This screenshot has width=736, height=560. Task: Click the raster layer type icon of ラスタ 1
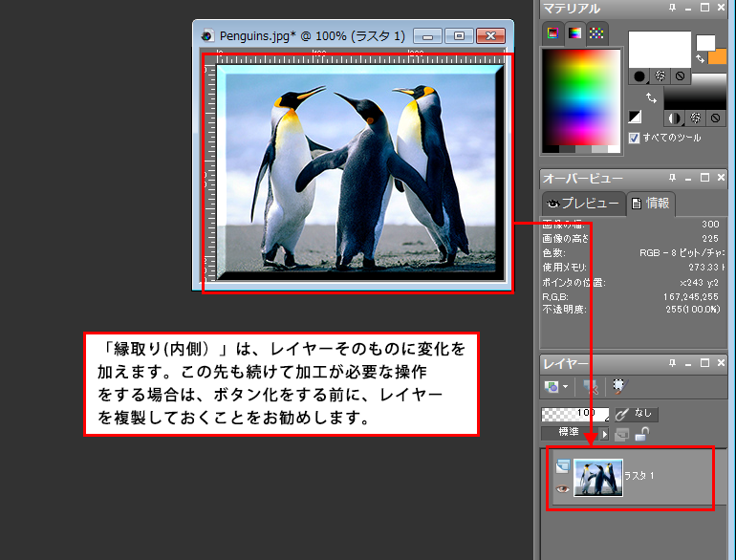563,466
